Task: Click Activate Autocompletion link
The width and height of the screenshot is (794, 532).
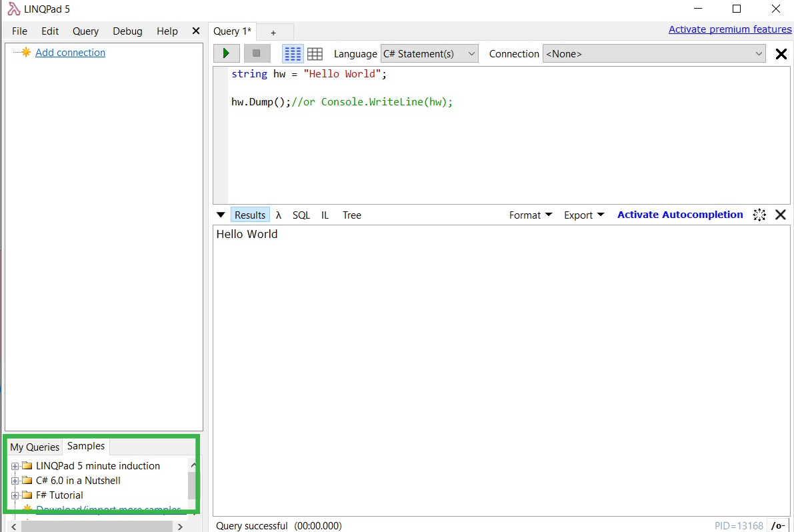Action: (x=680, y=215)
